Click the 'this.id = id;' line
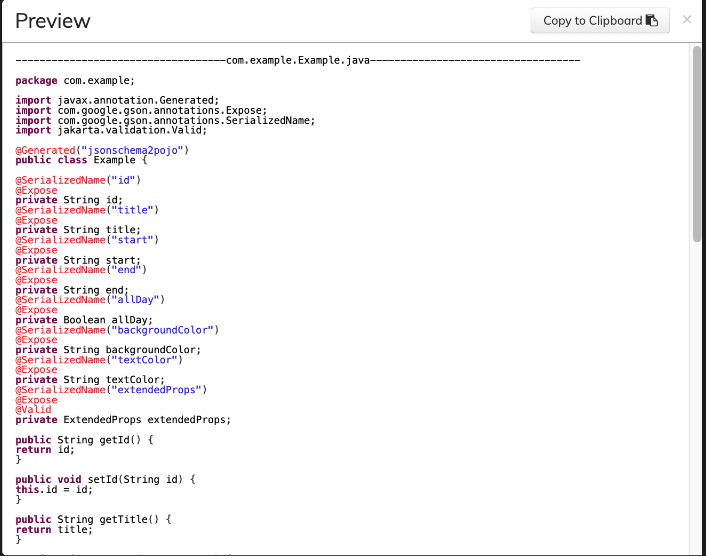The height and width of the screenshot is (556, 706). (x=54, y=489)
